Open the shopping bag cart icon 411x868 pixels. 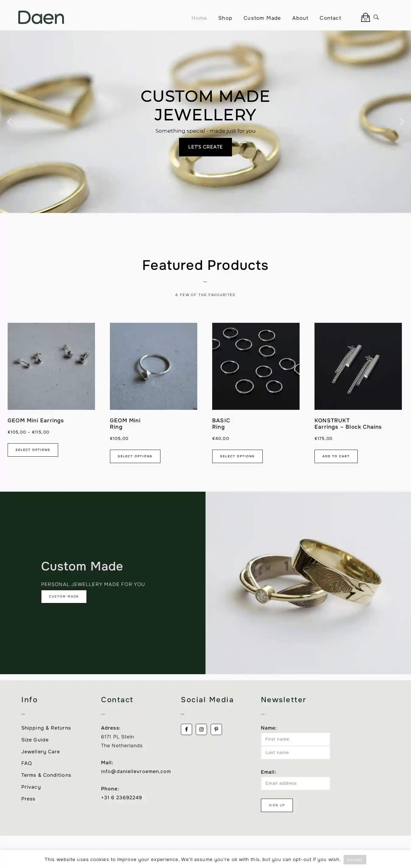pyautogui.click(x=365, y=18)
